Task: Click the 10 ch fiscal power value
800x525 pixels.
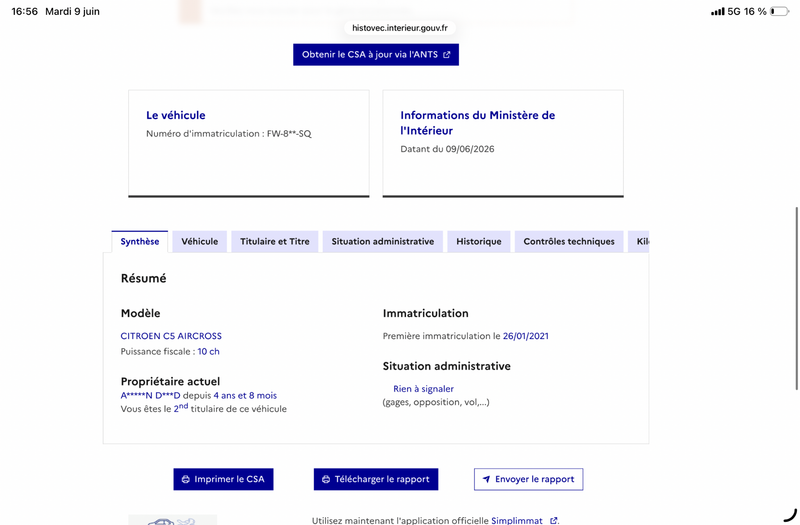Action: (x=209, y=351)
